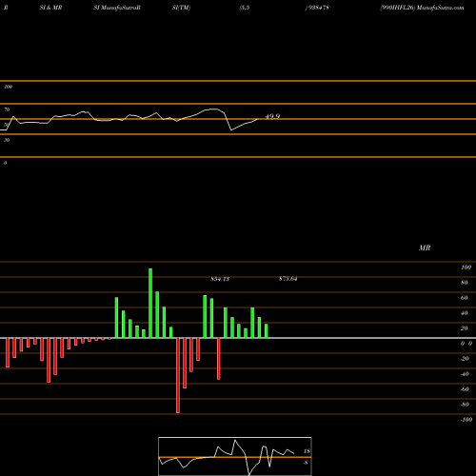
Task: Click the -80 label on MR axis
Action: pos(465,405)
